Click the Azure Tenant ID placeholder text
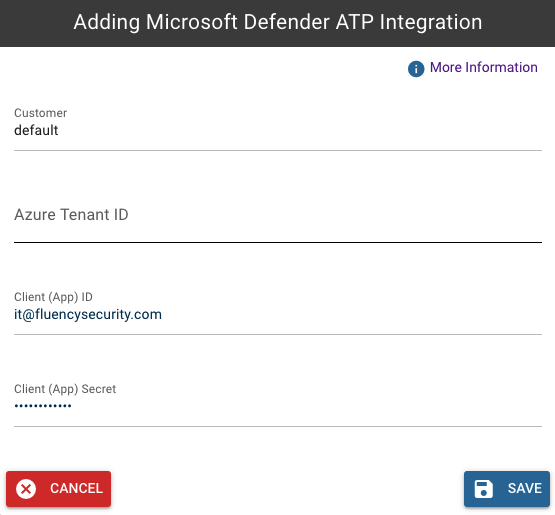Viewport: 555px width, 515px height. point(71,214)
